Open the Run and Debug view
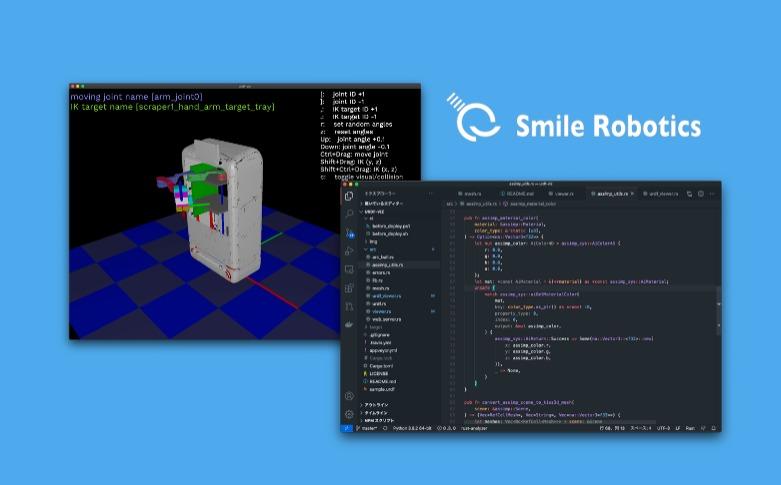The height and width of the screenshot is (485, 781). [x=349, y=251]
